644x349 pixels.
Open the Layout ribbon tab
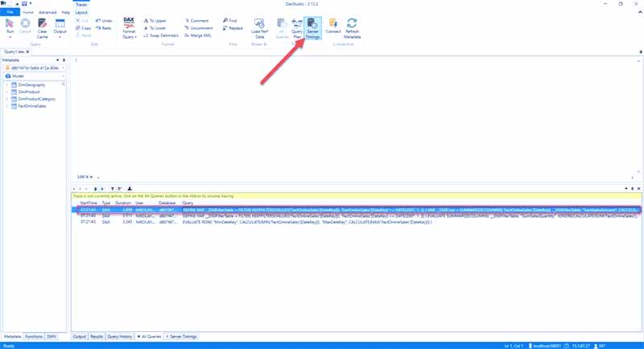click(81, 12)
